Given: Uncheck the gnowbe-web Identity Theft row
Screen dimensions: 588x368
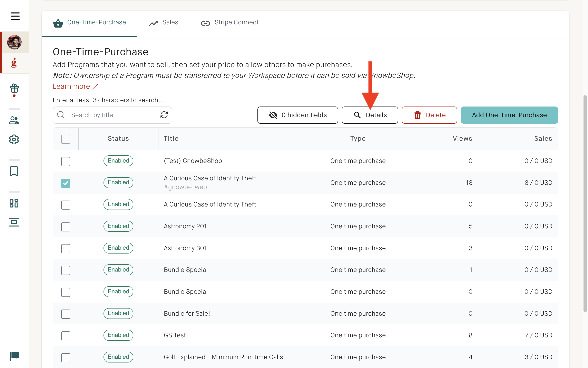Looking at the screenshot, I should click(66, 183).
